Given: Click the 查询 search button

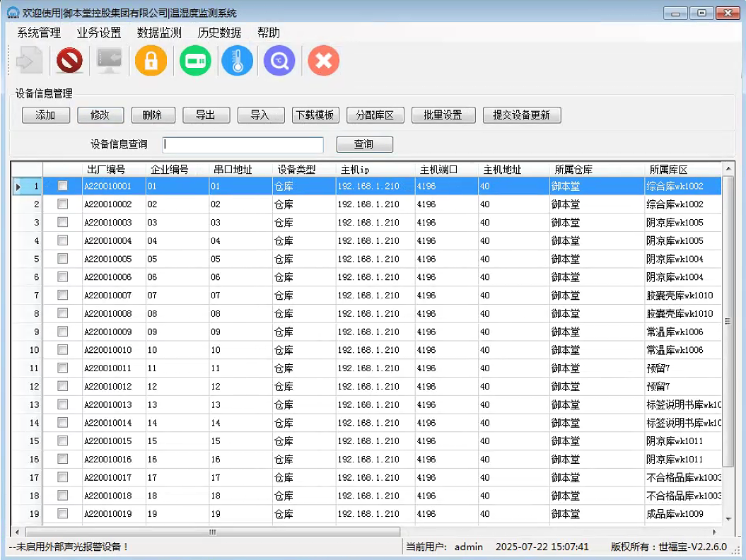Looking at the screenshot, I should pyautogui.click(x=364, y=144).
